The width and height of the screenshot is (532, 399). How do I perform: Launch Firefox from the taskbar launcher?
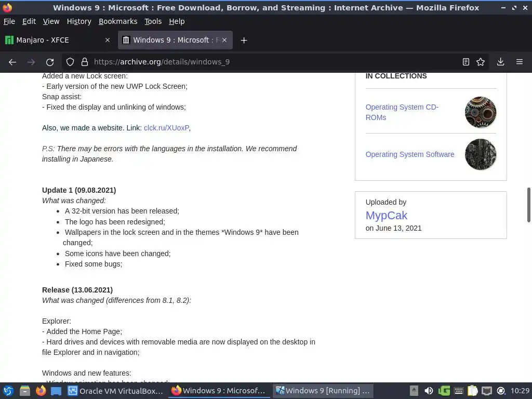(41, 391)
